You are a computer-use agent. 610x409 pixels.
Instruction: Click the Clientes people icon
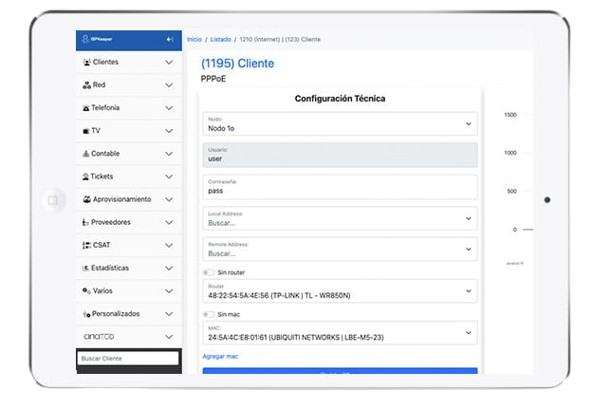tap(87, 62)
